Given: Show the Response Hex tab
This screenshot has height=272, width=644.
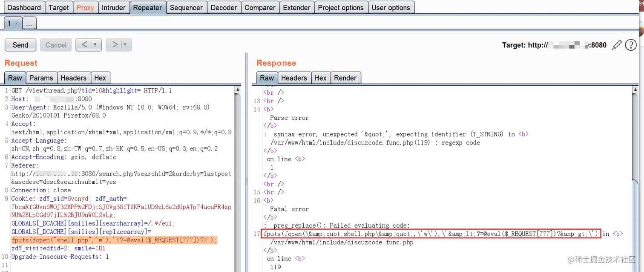Looking at the screenshot, I should point(321,78).
